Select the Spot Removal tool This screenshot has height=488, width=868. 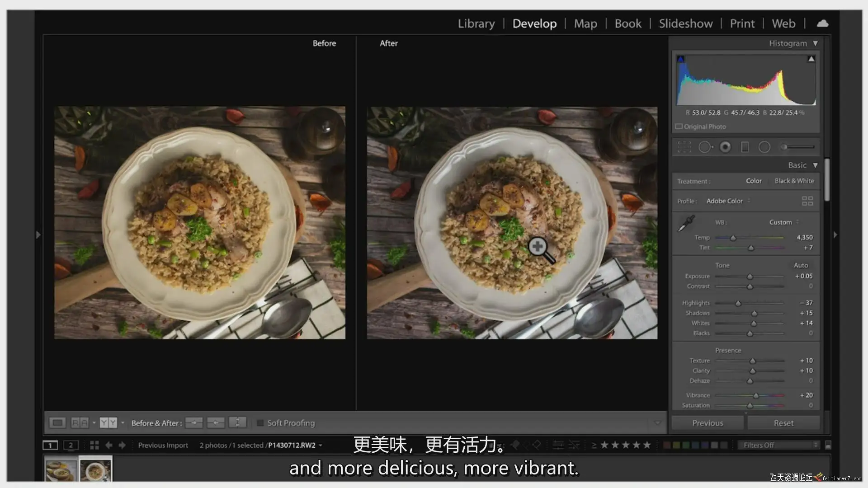pyautogui.click(x=705, y=147)
